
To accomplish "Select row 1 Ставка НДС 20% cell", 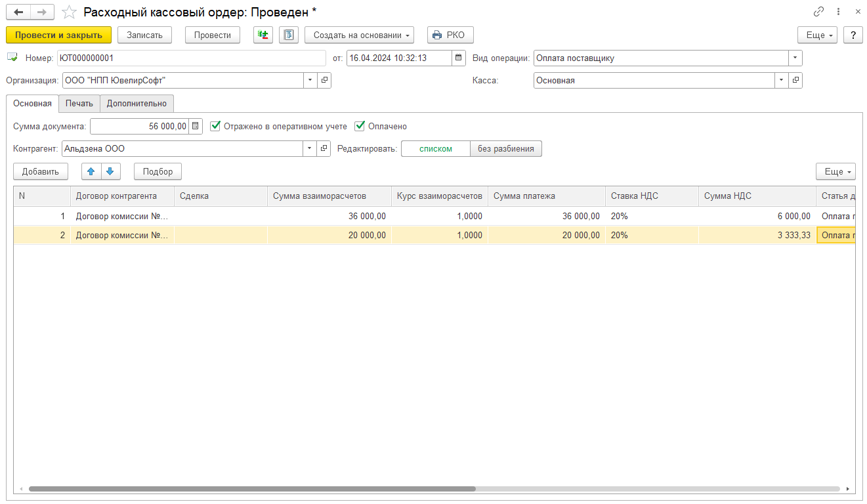I will 652,216.
